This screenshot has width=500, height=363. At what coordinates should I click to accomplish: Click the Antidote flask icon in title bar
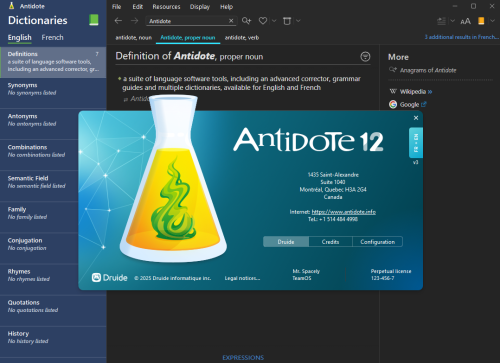[12, 6]
